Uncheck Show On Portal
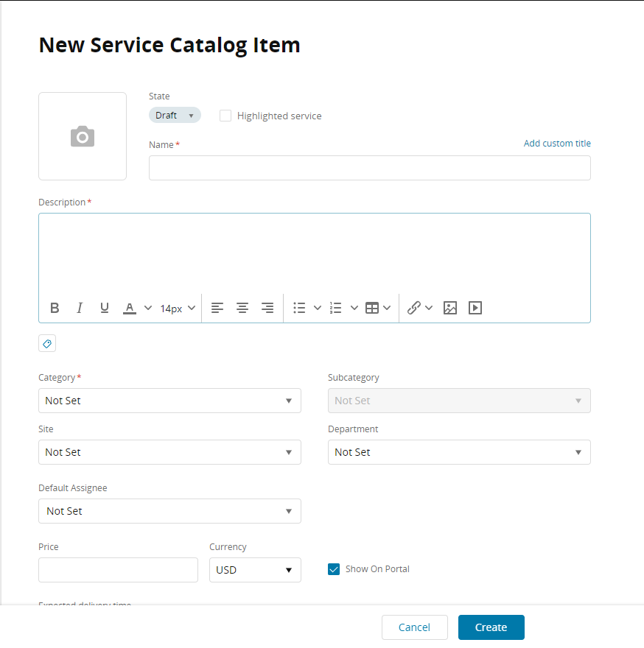This screenshot has width=644, height=648. [x=334, y=569]
